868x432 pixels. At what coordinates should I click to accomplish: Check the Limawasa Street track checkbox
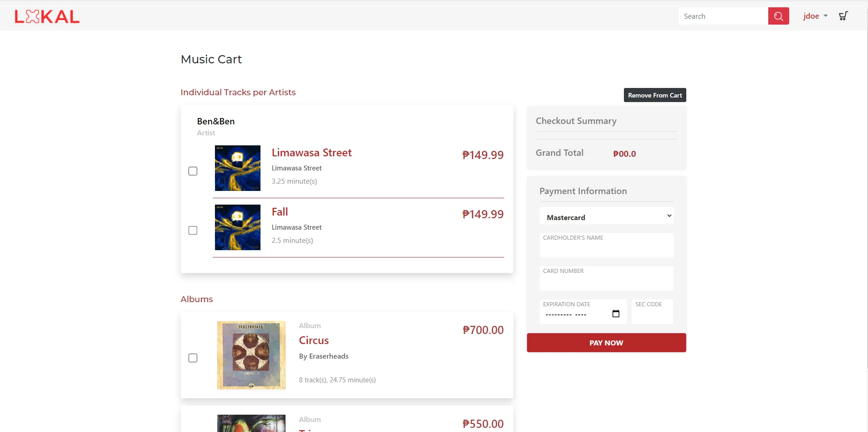(193, 171)
